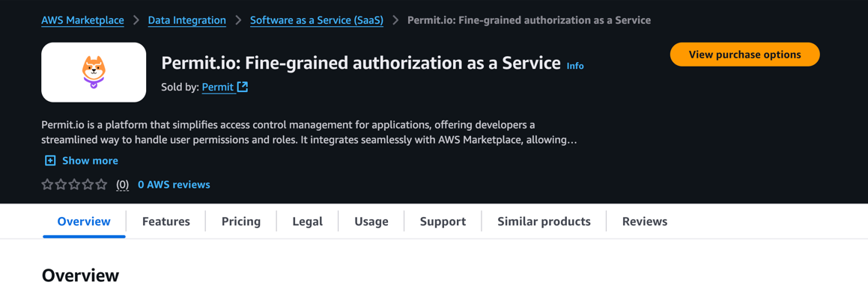Image resolution: width=868 pixels, height=300 pixels.
Task: Click the Info link beside product title
Action: tap(575, 66)
